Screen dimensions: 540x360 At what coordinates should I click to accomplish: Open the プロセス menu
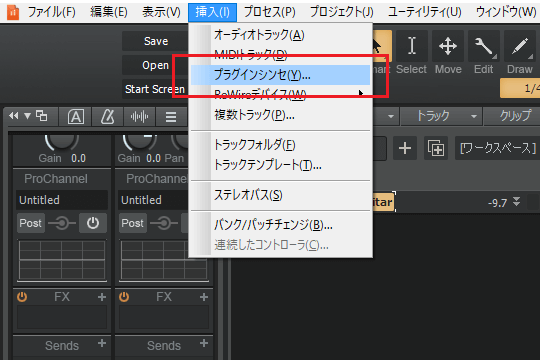pyautogui.click(x=270, y=12)
